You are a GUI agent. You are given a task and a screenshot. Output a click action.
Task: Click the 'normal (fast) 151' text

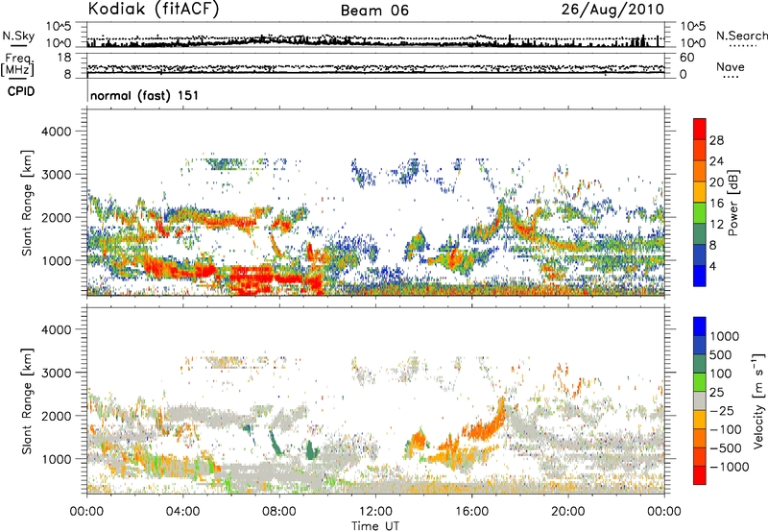pos(145,95)
